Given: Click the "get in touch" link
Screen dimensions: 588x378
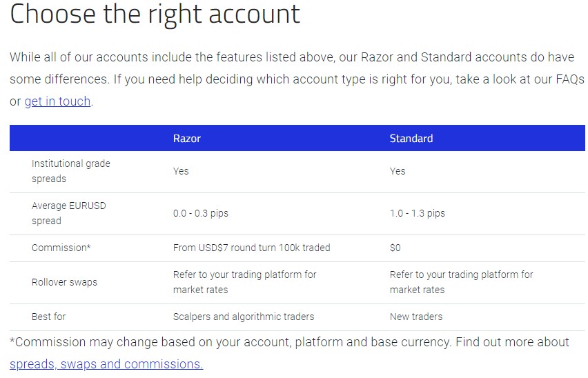Looking at the screenshot, I should tap(57, 101).
